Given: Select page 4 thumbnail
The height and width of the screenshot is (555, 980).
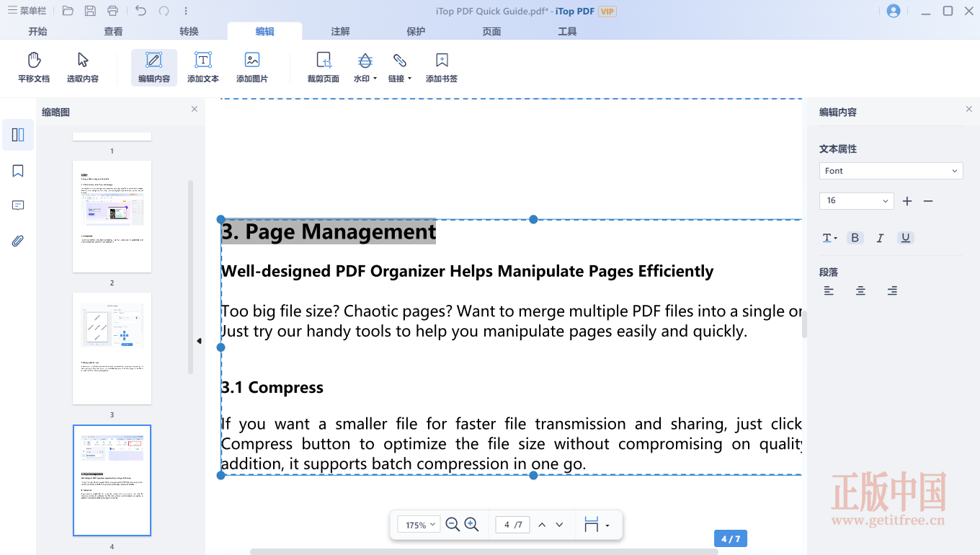Looking at the screenshot, I should click(112, 480).
